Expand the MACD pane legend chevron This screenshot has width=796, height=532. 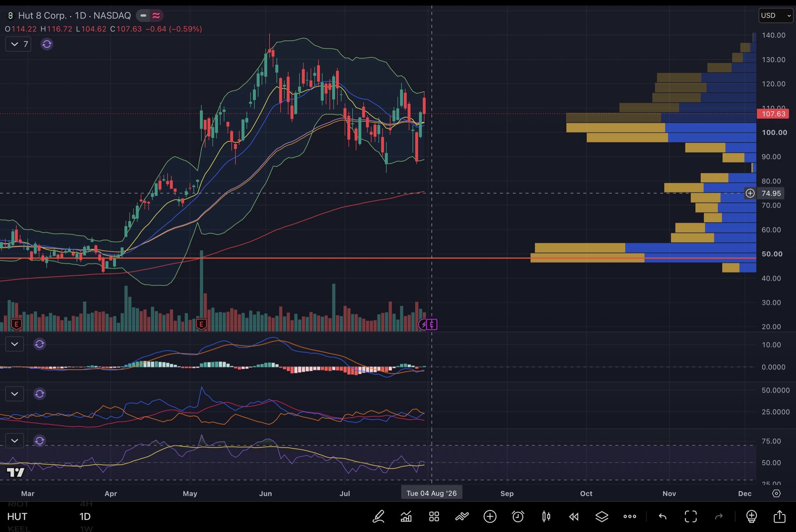15,344
